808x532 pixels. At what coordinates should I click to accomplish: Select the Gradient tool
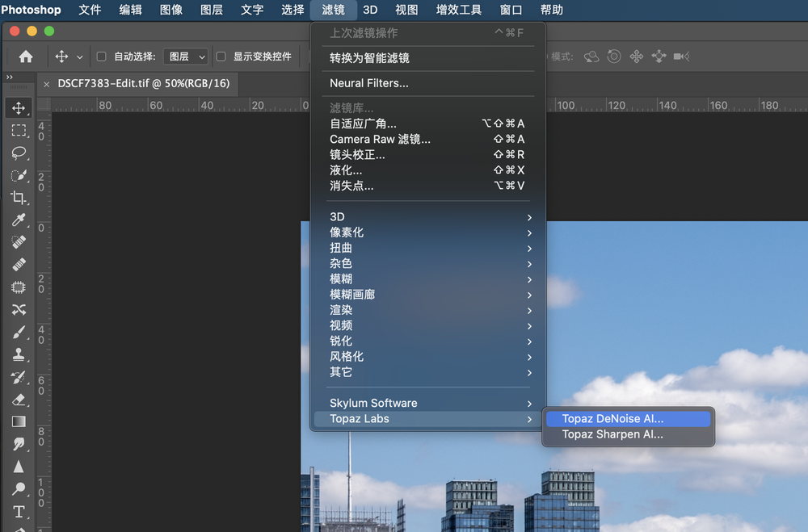coord(19,421)
